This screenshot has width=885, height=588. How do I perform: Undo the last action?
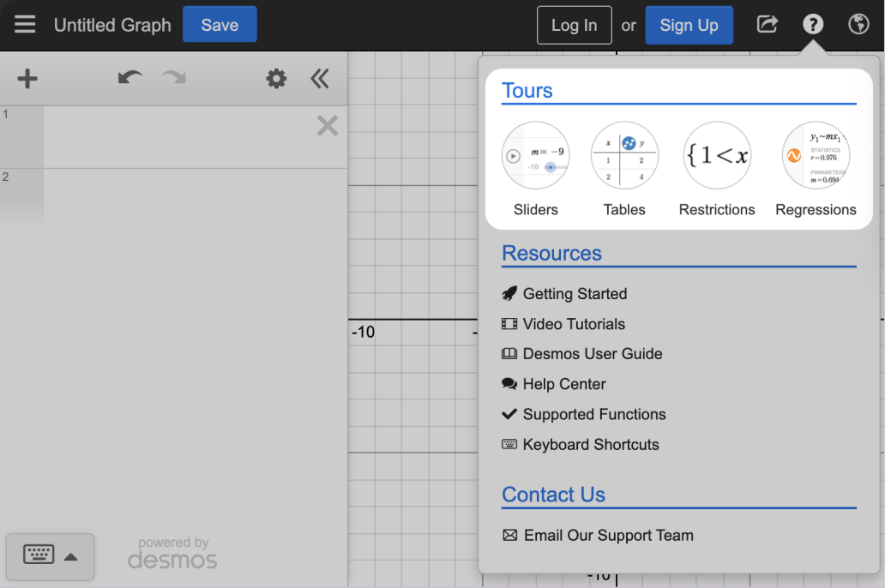coord(129,79)
